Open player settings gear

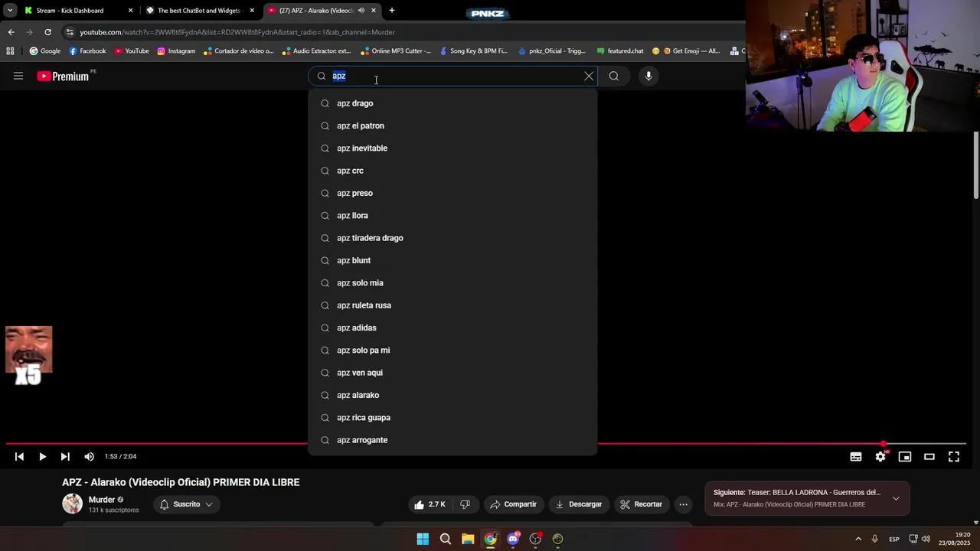[x=880, y=457]
